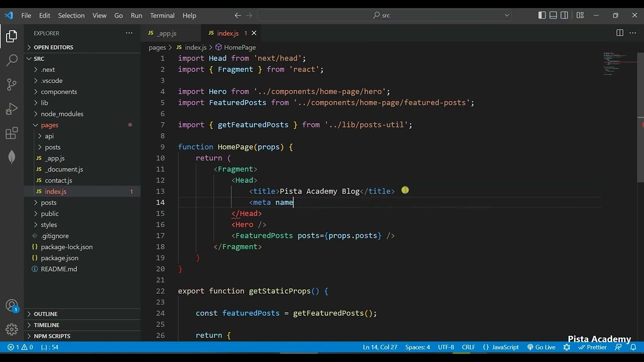Open the Source Control view

pos(12,84)
